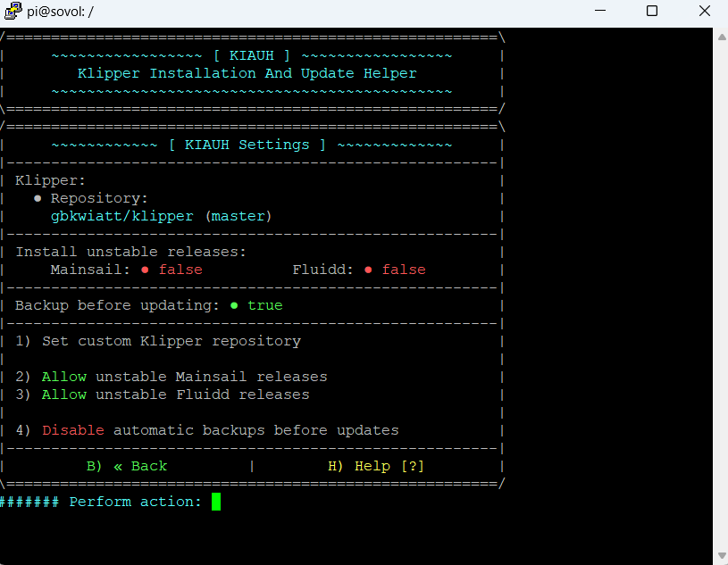728x565 pixels.
Task: Click Fluidd 'false' status value
Action: (404, 270)
